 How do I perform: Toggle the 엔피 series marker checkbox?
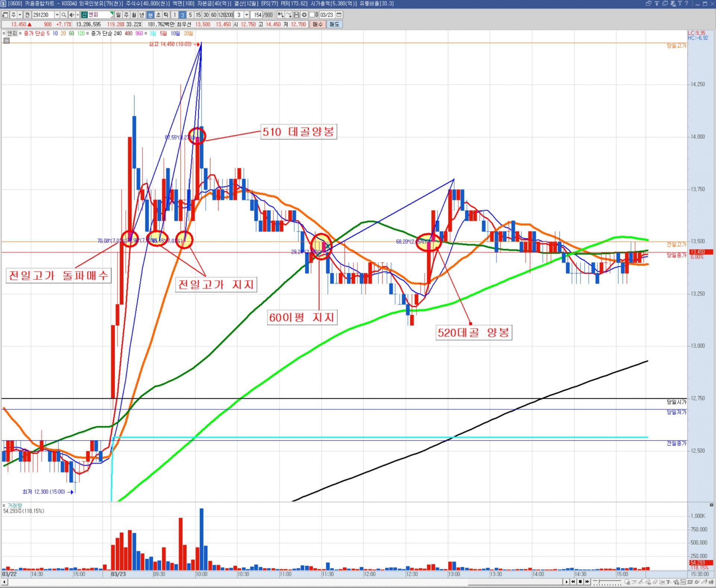[4, 34]
